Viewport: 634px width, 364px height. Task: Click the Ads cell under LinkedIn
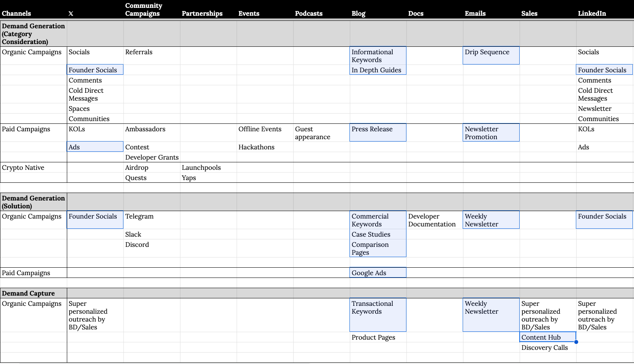[605, 147]
